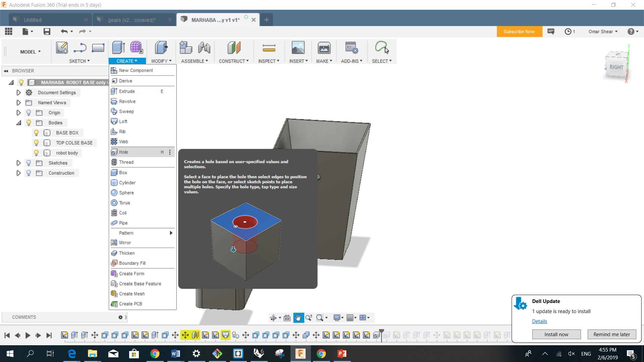
Task: Click the Windows Start button
Action: 10,354
